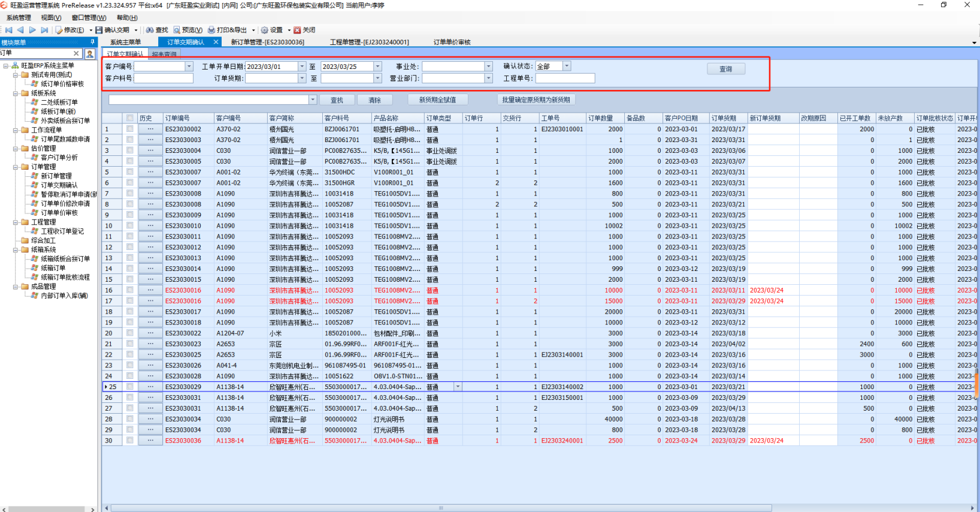
Task: Open the 客户编号 dropdown
Action: [x=189, y=67]
